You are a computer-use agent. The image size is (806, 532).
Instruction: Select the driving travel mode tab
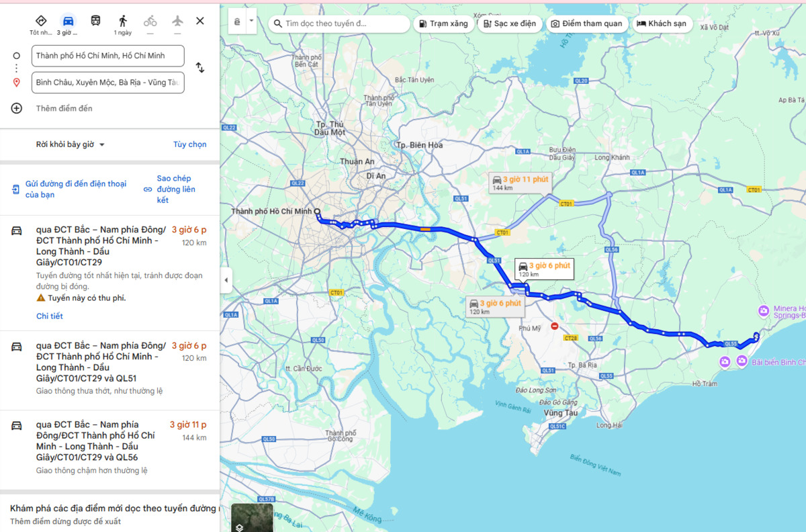(x=68, y=24)
